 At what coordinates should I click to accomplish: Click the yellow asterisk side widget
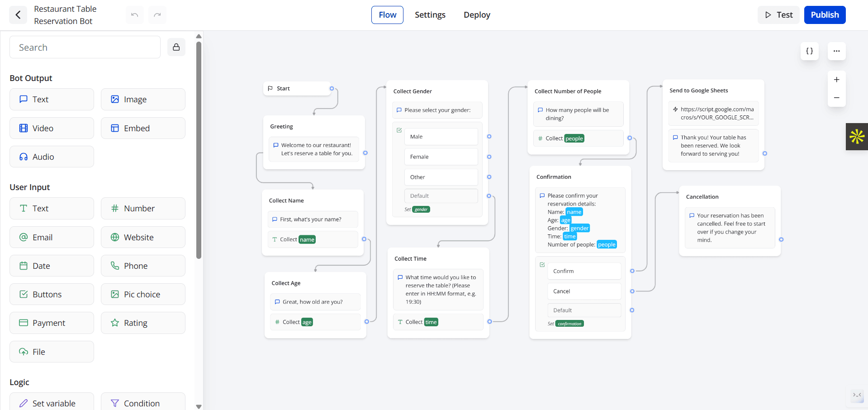pos(857,137)
